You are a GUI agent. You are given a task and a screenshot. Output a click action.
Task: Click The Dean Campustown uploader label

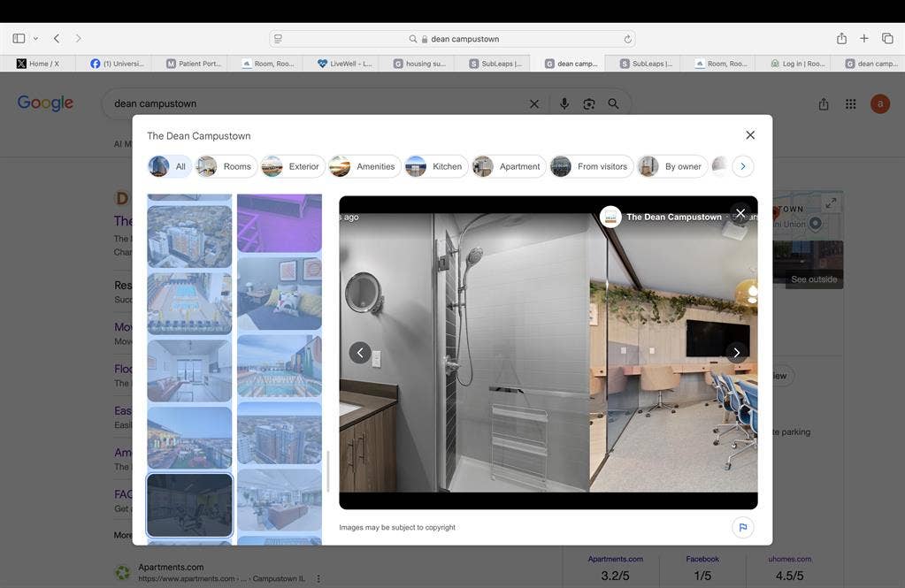pyautogui.click(x=673, y=217)
